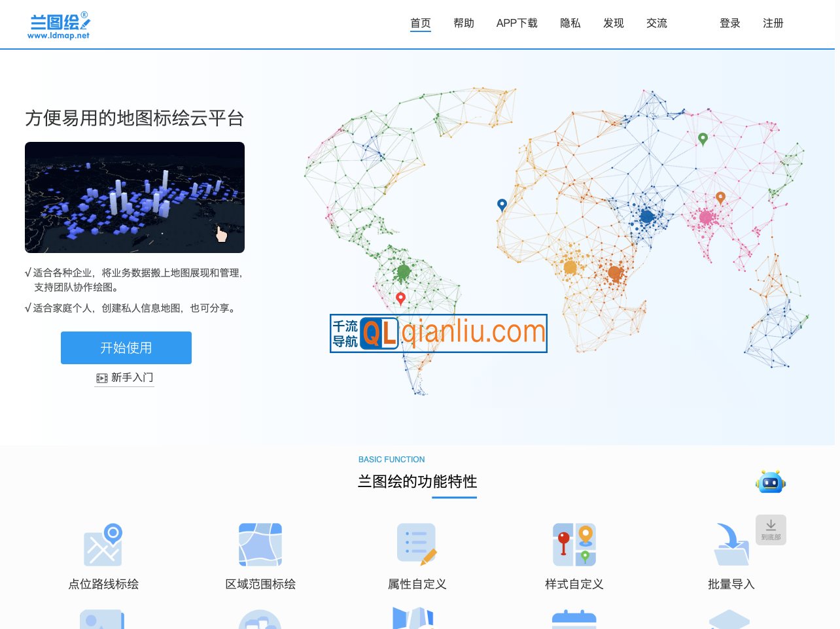The height and width of the screenshot is (629, 840).
Task: Open the 注册 registration link
Action: click(x=773, y=23)
